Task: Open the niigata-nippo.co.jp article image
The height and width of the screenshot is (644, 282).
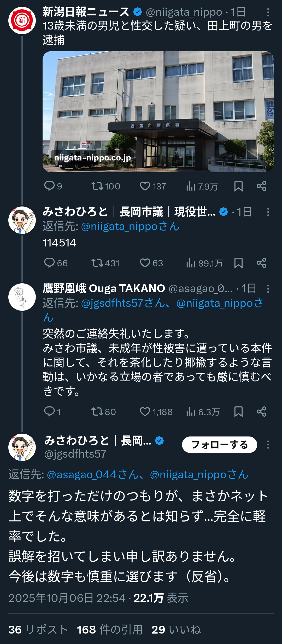Action: click(158, 112)
